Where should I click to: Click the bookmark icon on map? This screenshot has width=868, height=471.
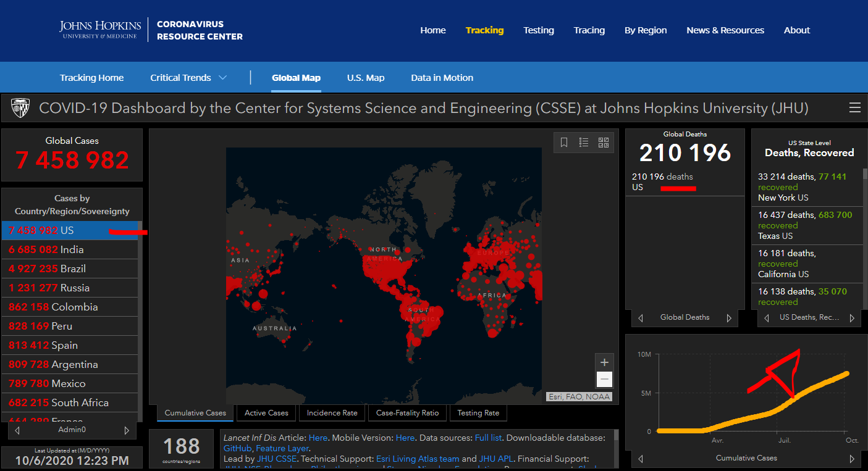tap(564, 143)
